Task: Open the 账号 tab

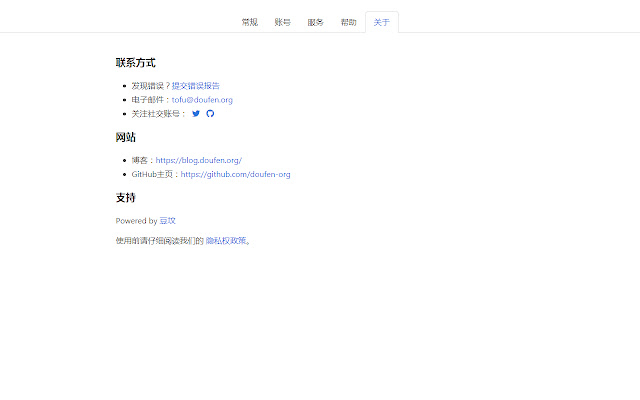Action: pos(283,22)
